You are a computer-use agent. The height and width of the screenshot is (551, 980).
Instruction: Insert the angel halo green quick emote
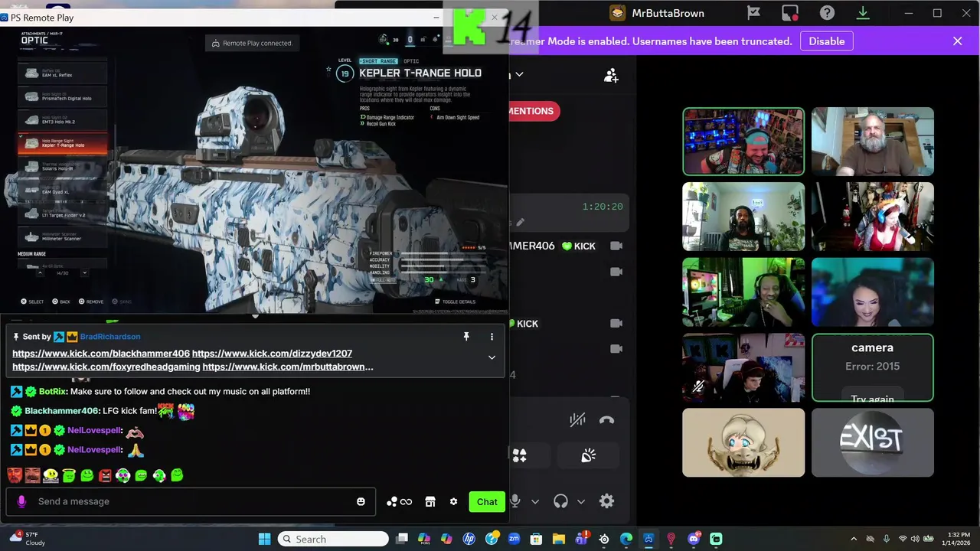[x=69, y=475]
